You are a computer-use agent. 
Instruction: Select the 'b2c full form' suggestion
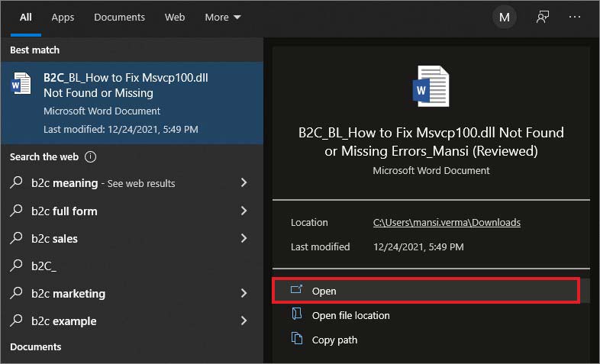click(x=132, y=211)
